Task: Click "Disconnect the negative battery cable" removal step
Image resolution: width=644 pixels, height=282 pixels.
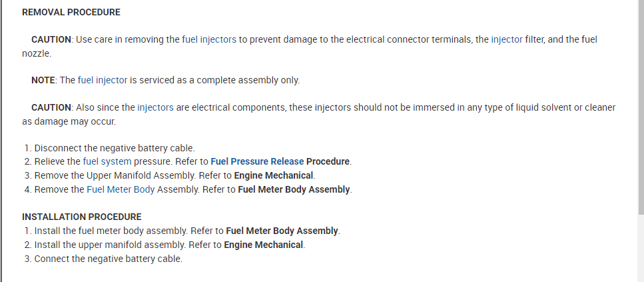Action: click(x=114, y=148)
